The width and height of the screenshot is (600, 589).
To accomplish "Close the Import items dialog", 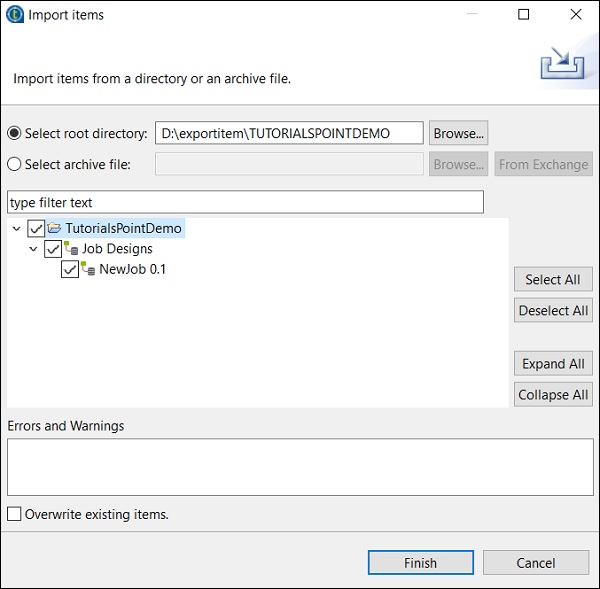I will click(x=575, y=15).
